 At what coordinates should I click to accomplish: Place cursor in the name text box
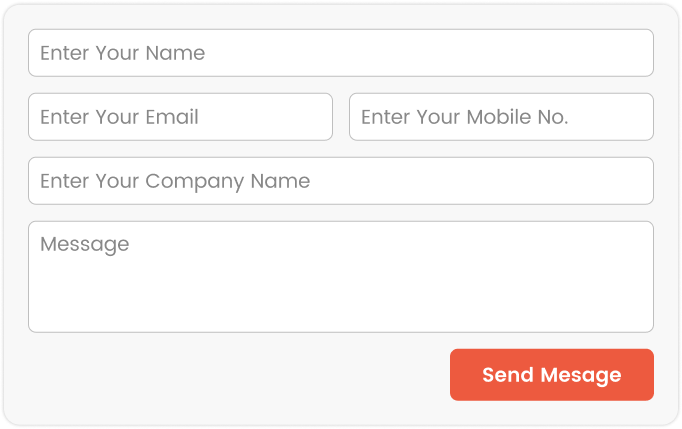(x=340, y=53)
